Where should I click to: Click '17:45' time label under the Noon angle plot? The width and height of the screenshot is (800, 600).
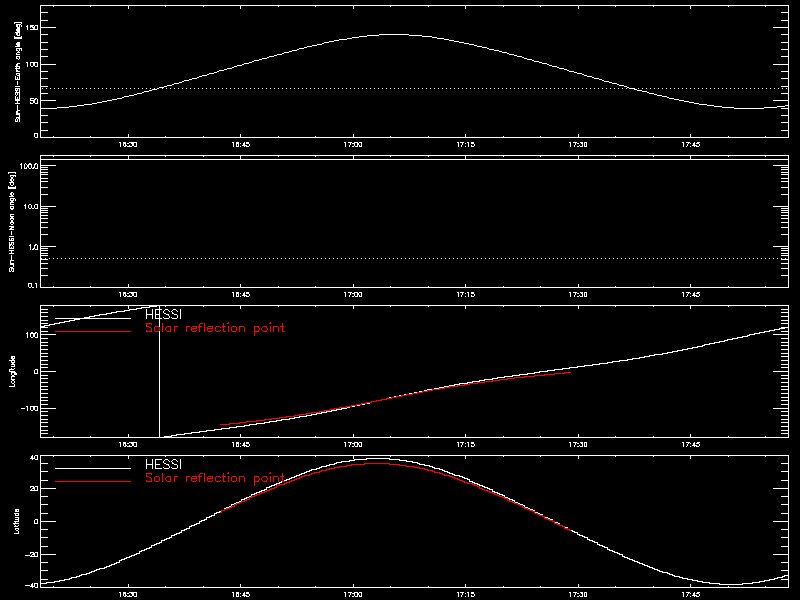(x=691, y=295)
